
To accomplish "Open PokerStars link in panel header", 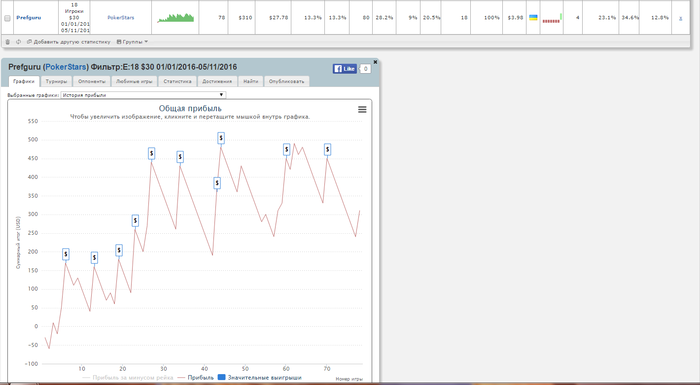I will coord(66,67).
